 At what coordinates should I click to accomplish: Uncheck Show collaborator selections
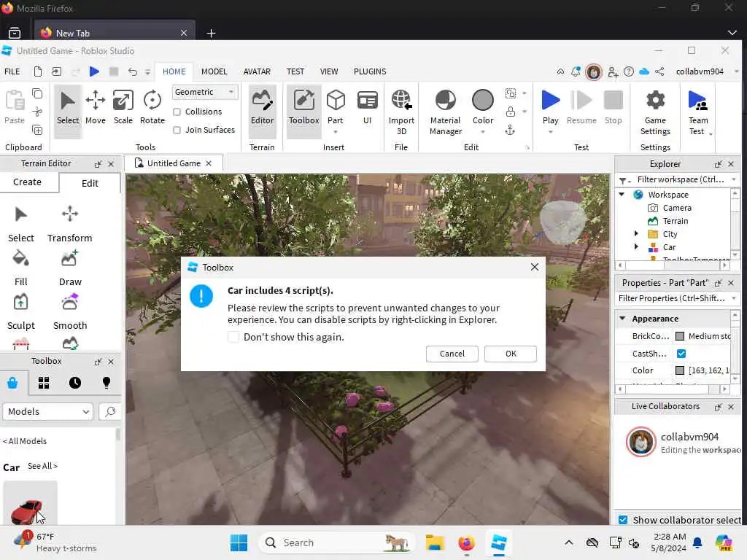[x=623, y=520]
